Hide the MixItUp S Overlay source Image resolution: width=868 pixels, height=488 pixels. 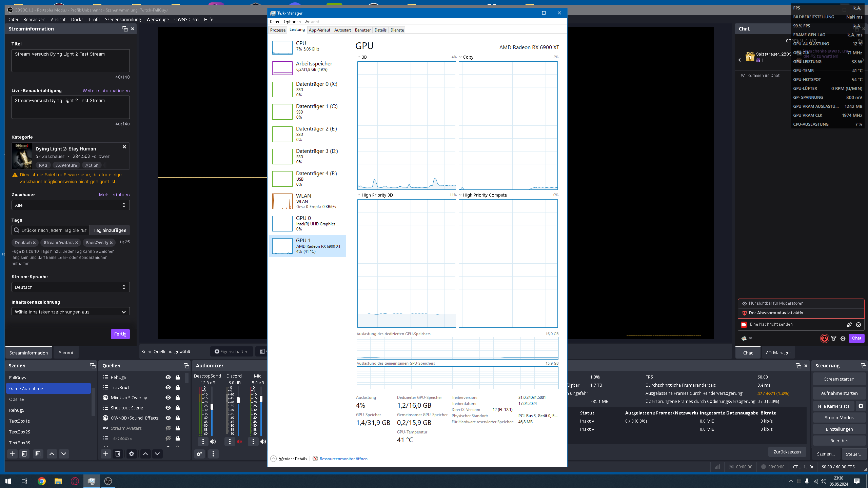pyautogui.click(x=167, y=398)
